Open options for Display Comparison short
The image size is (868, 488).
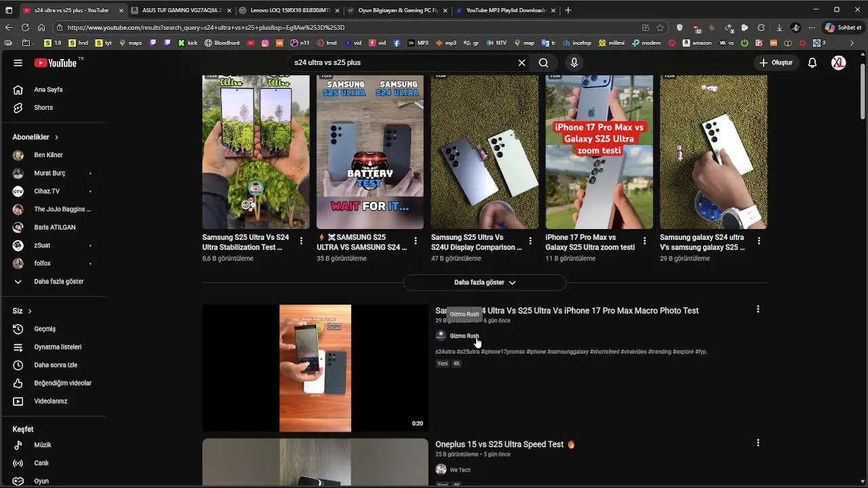[530, 241]
